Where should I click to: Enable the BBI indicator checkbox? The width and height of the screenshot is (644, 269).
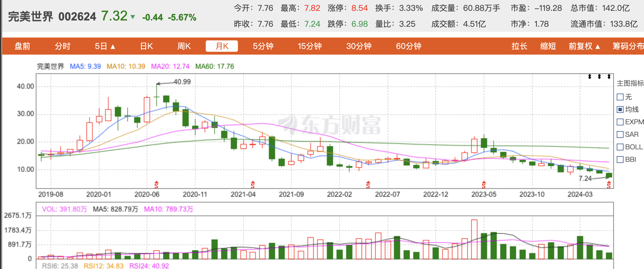pos(620,160)
